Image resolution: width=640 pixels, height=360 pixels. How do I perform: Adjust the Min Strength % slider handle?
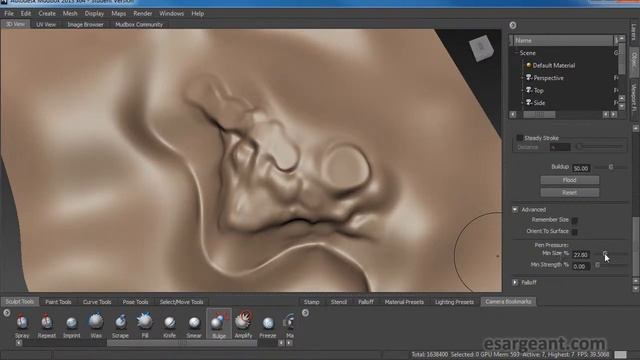click(597, 265)
